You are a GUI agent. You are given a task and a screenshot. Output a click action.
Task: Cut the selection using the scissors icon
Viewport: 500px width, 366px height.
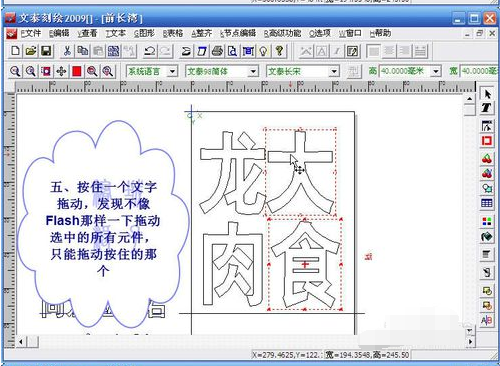[x=67, y=51]
